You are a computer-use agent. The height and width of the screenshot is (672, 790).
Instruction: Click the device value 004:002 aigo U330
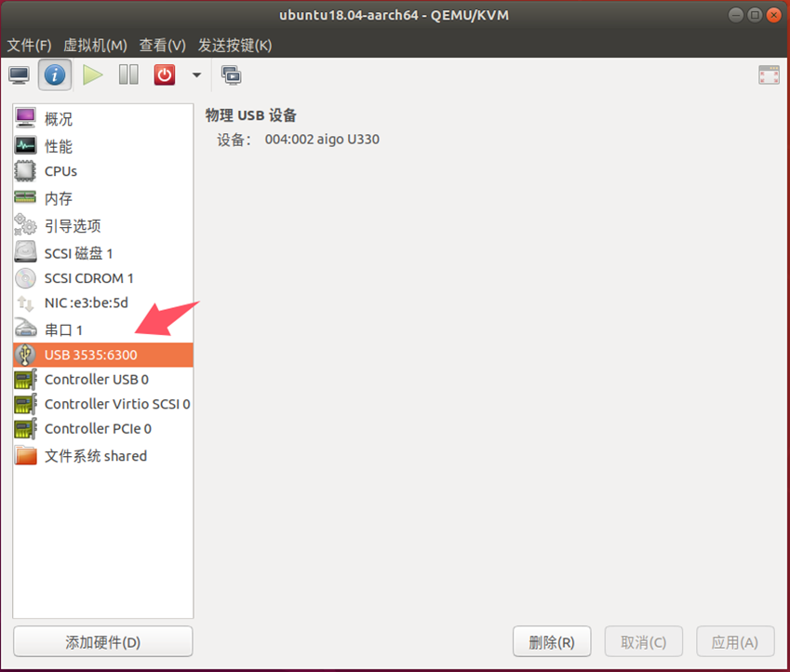tap(322, 139)
